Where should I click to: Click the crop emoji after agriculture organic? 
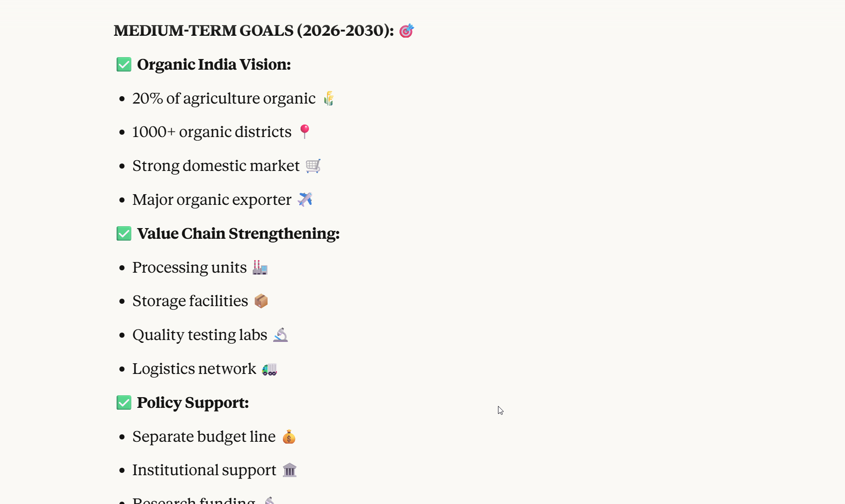pos(329,98)
